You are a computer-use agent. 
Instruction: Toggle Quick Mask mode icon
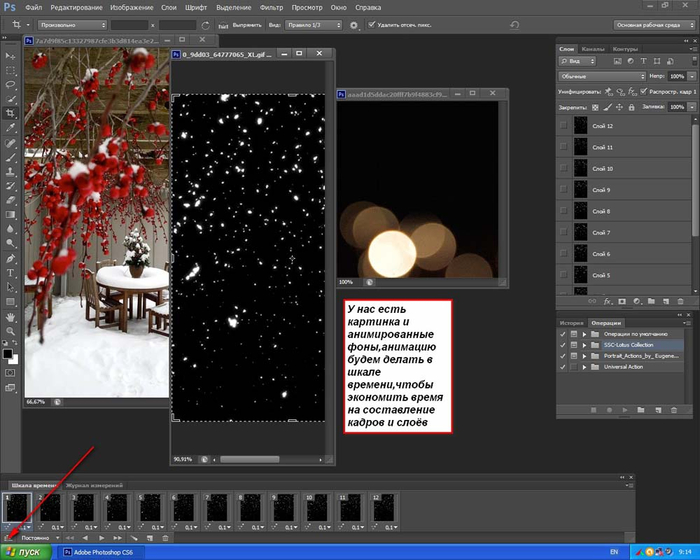[x=10, y=372]
